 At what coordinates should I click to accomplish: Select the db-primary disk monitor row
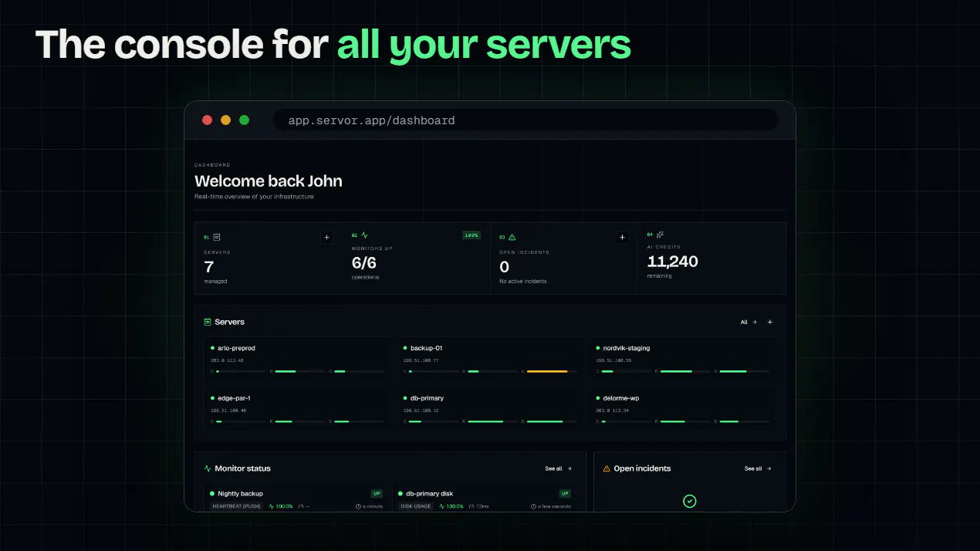click(485, 499)
